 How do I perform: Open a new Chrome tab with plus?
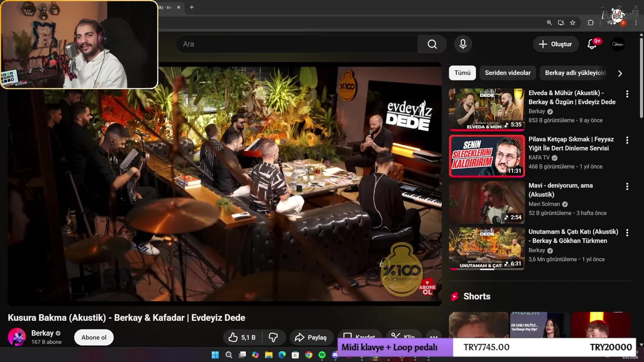(x=191, y=7)
